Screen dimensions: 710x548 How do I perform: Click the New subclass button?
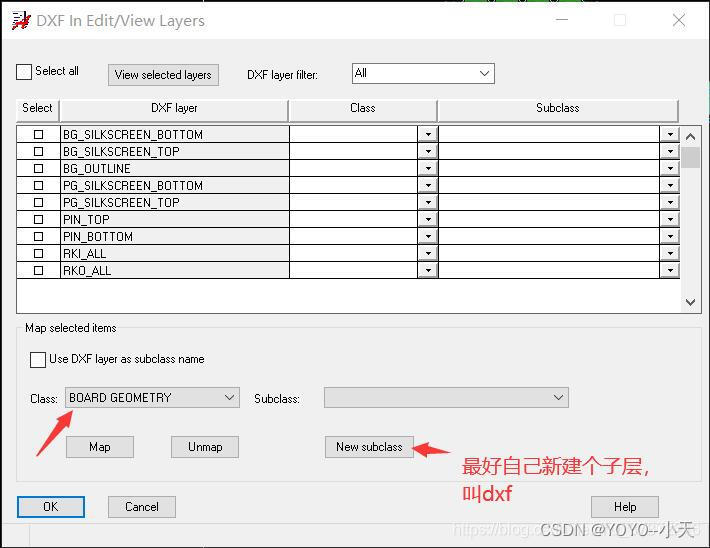click(x=369, y=447)
